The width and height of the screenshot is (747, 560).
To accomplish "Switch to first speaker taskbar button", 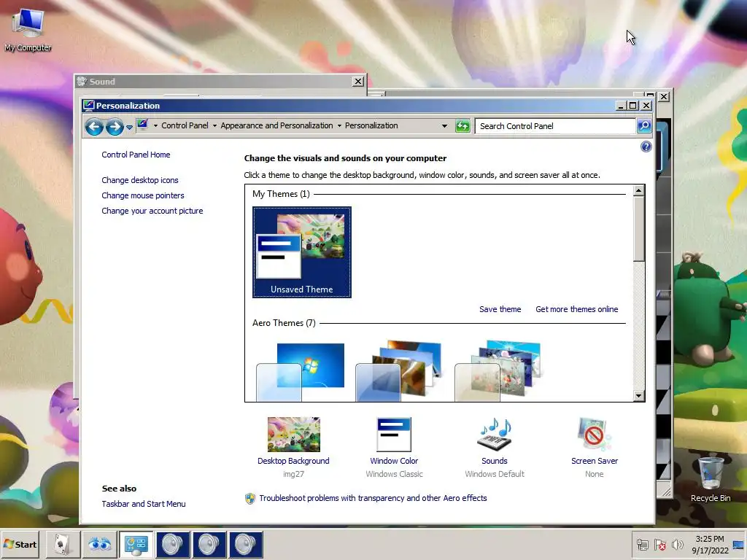I will pyautogui.click(x=172, y=545).
